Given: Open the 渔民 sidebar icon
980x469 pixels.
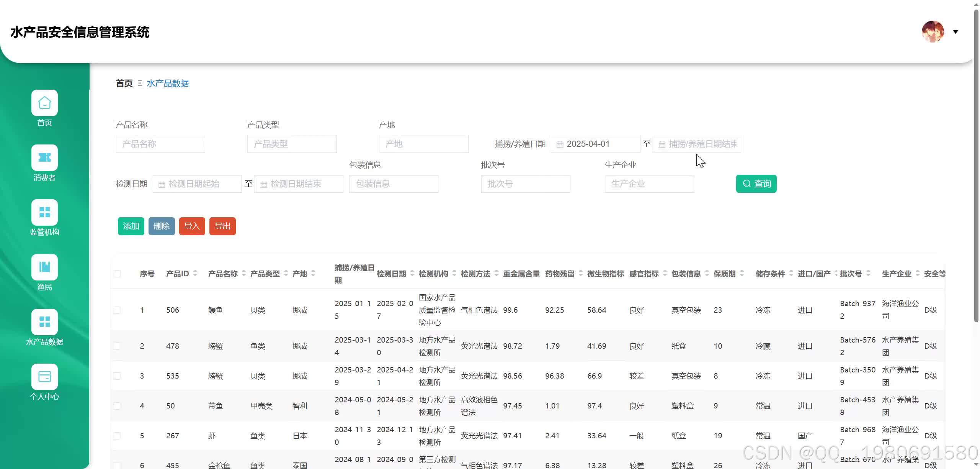Looking at the screenshot, I should coord(44,267).
